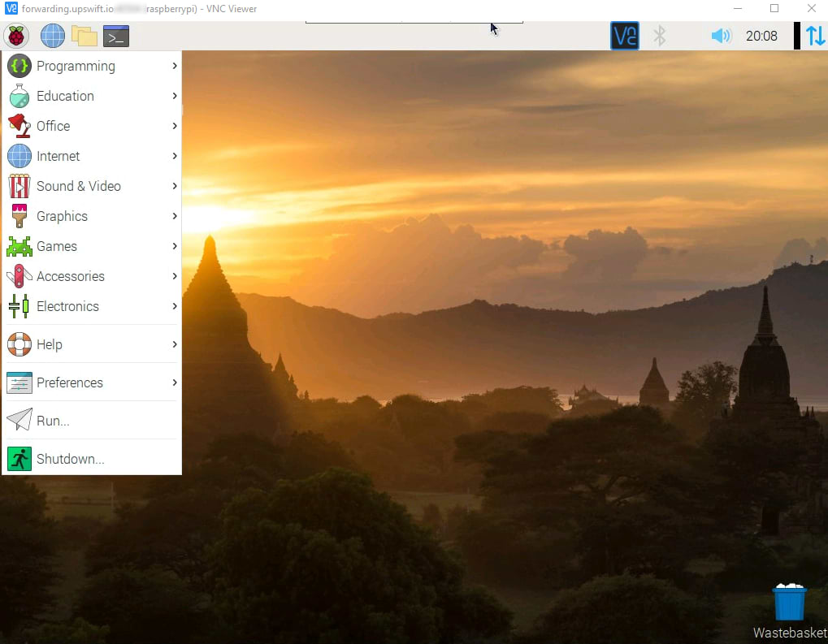The image size is (828, 644).
Task: Select the Graphics menu label
Action: pos(62,216)
